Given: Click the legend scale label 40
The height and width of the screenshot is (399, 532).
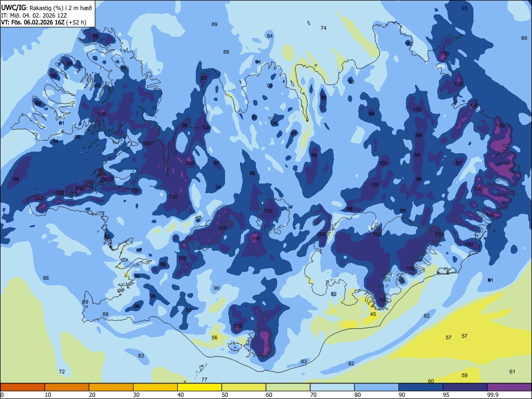Looking at the screenshot, I should pyautogui.click(x=180, y=395).
